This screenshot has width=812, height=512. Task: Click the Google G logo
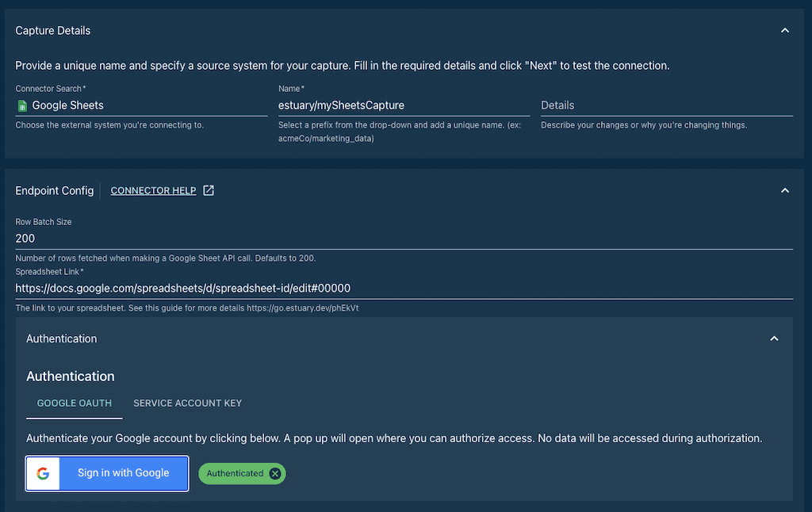(x=43, y=473)
